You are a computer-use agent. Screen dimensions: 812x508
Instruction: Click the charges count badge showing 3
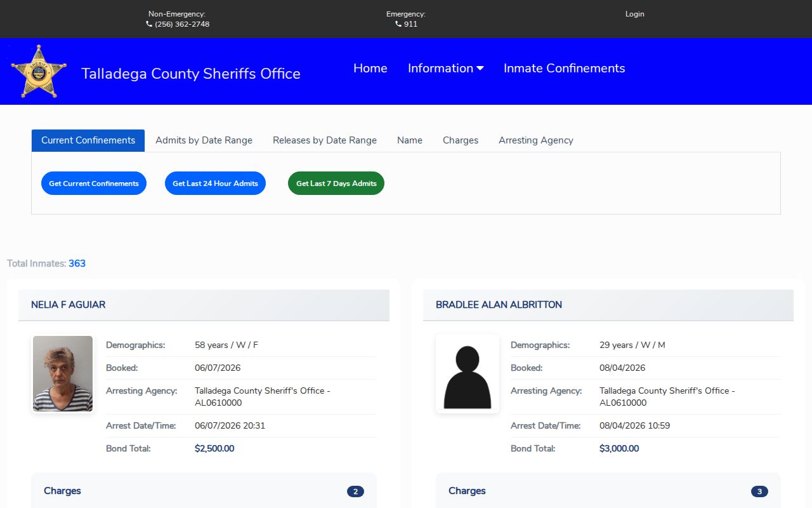tap(759, 491)
